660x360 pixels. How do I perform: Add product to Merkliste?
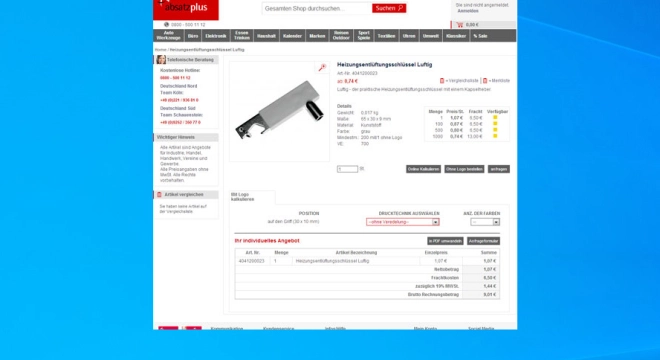point(496,80)
